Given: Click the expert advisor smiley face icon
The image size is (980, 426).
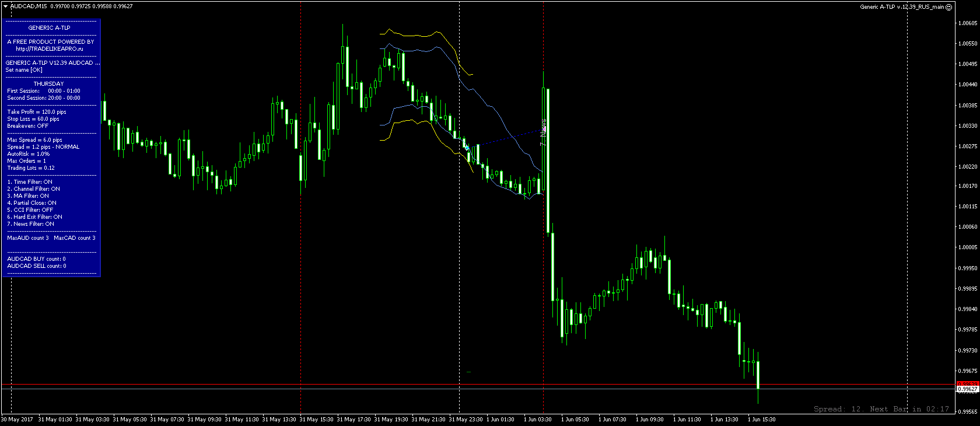Looking at the screenshot, I should click(x=949, y=7).
